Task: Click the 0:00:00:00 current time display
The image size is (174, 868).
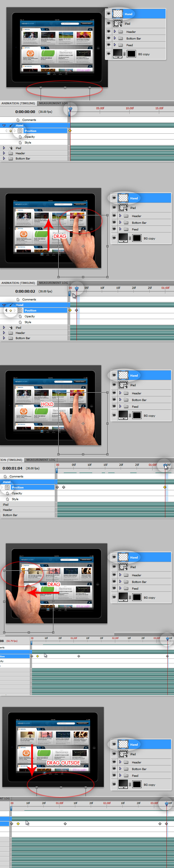Action: (x=25, y=112)
